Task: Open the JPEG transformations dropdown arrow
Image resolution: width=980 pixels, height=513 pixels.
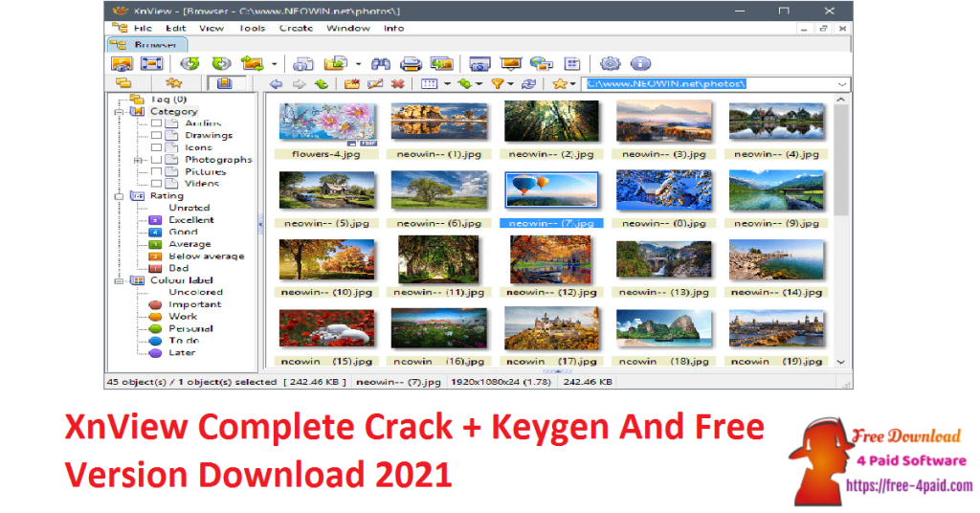Action: 275,64
